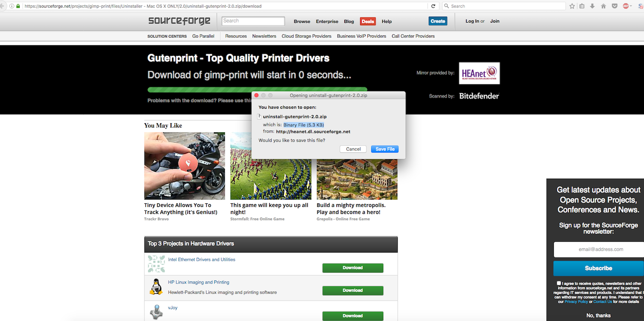
Task: Inspect the green padlock security icon
Action: pos(18,6)
